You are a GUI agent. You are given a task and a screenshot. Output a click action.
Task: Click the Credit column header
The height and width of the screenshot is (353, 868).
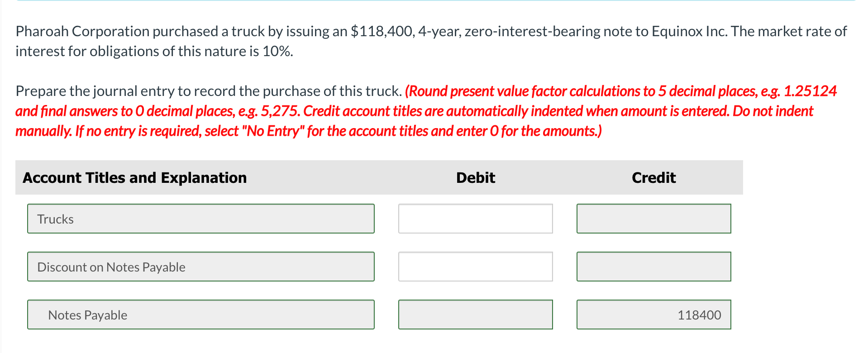click(653, 177)
